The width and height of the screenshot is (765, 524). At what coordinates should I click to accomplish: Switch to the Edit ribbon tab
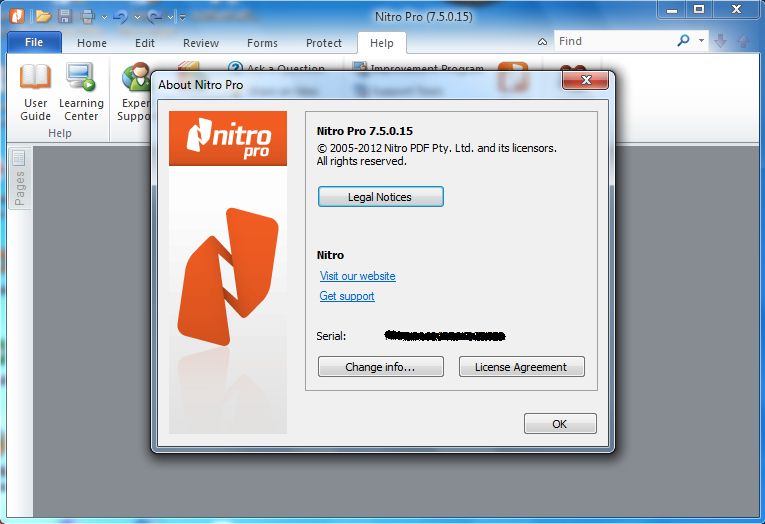coord(145,43)
